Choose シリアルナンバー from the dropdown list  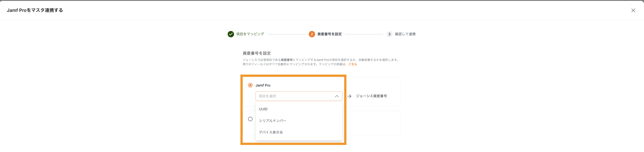[272, 121]
